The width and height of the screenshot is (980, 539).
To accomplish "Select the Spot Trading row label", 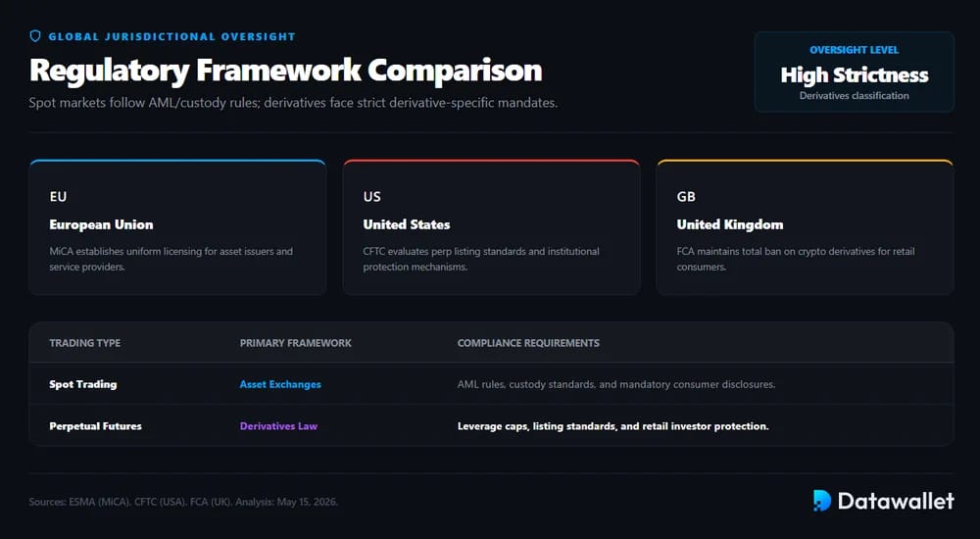I will [83, 384].
